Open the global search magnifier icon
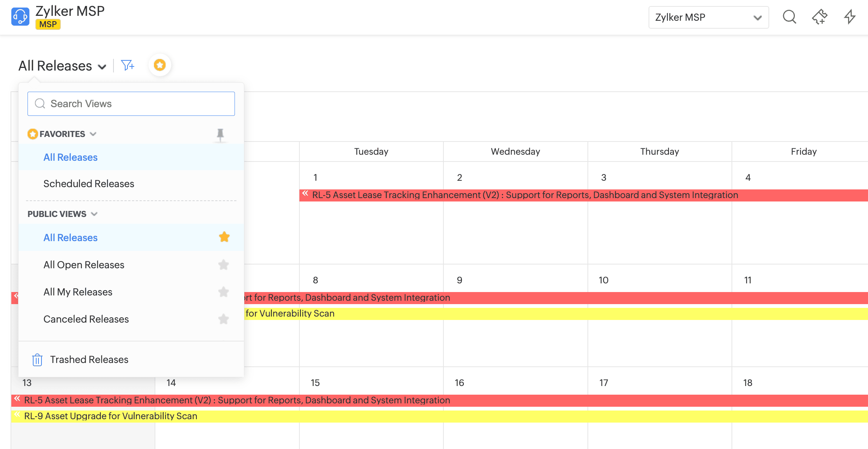Image resolution: width=868 pixels, height=449 pixels. 789,17
